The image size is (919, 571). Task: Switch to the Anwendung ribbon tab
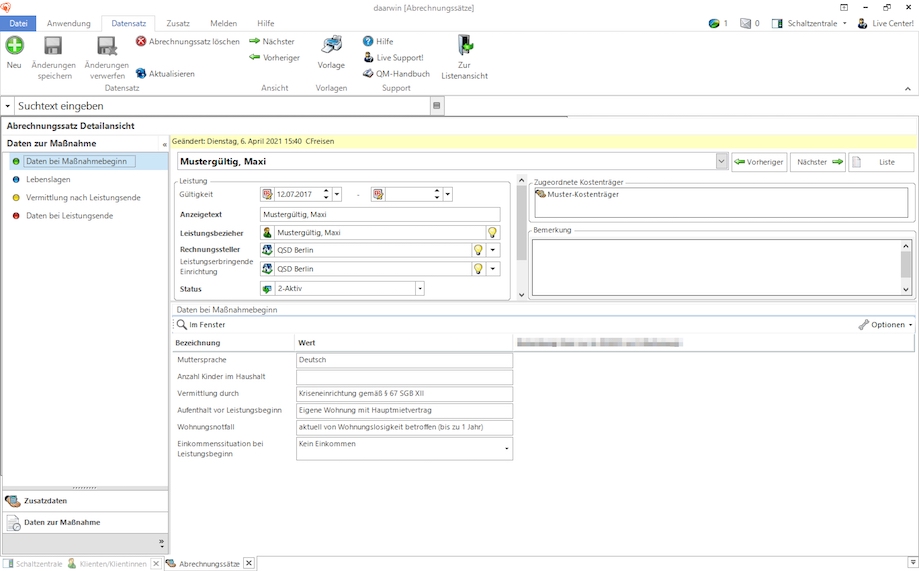[69, 23]
